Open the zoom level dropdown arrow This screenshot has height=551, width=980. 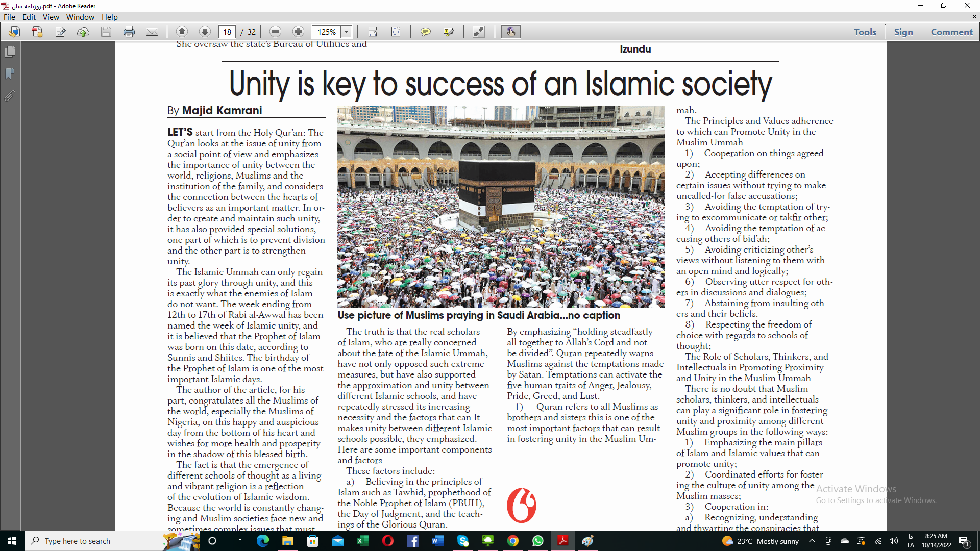[x=347, y=32]
